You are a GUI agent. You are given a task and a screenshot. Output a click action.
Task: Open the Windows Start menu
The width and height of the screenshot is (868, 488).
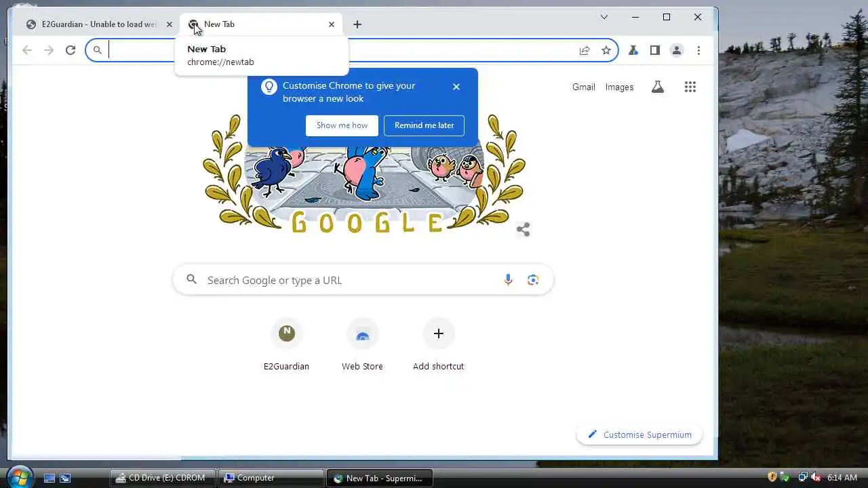tap(20, 477)
